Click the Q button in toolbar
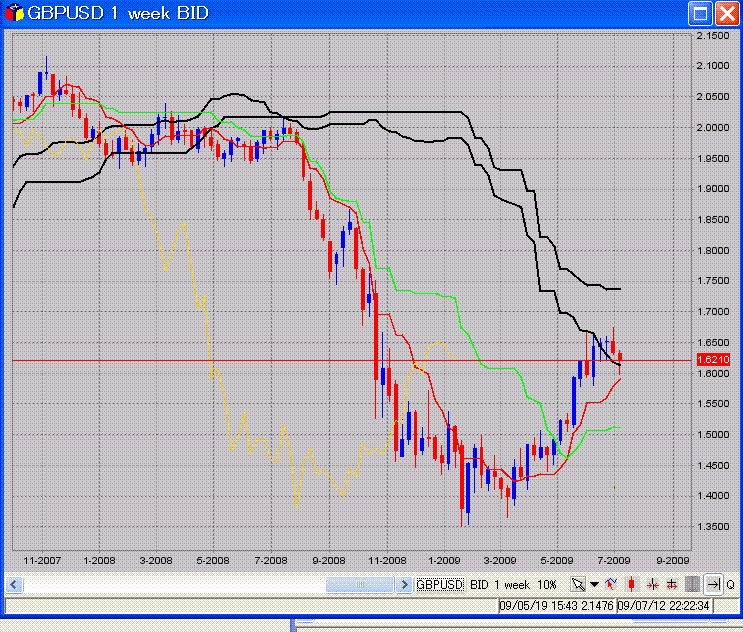The height and width of the screenshot is (632, 743). click(730, 585)
